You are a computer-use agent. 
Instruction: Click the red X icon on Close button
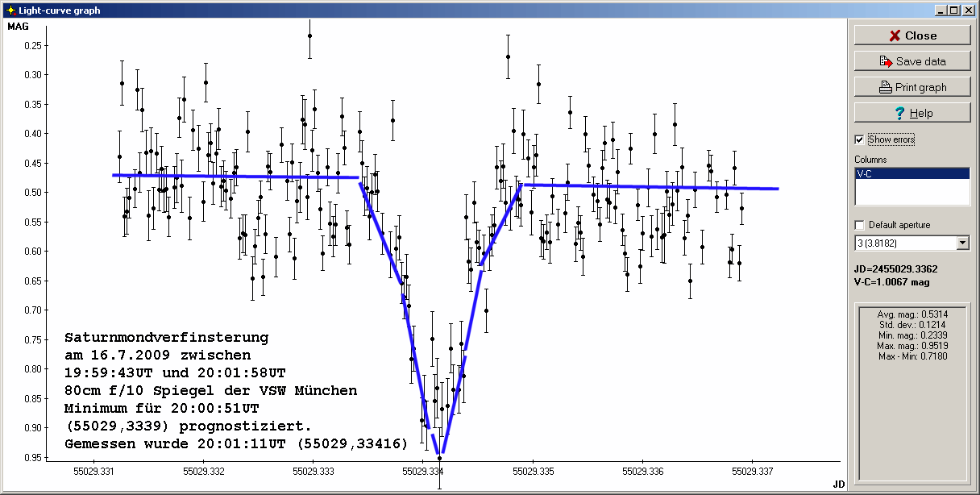(x=894, y=35)
